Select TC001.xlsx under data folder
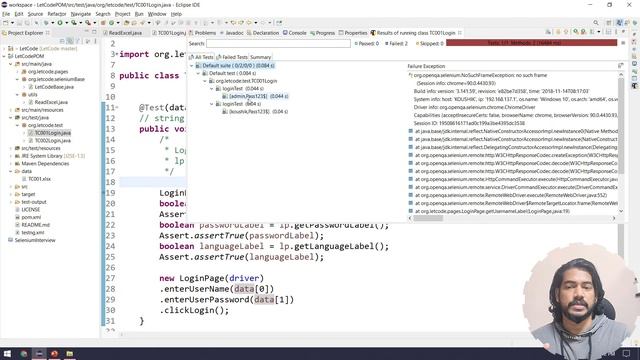This screenshot has height=360, width=640. pos(39,179)
